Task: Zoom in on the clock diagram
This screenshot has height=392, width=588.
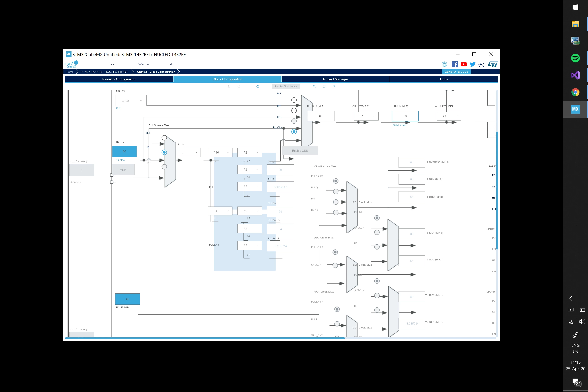Action: coord(314,87)
